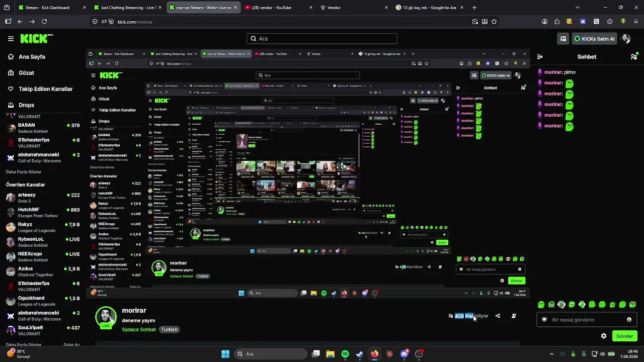
Task: Go forward in the browser
Action: point(32,22)
